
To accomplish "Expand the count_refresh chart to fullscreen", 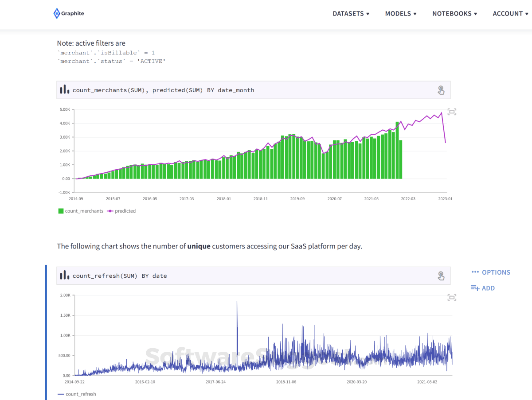I will [x=451, y=298].
